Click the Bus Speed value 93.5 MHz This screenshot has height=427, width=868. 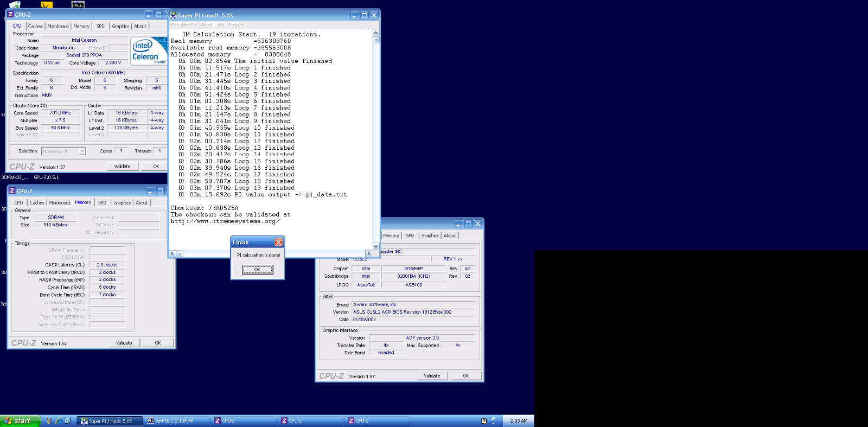click(x=60, y=128)
